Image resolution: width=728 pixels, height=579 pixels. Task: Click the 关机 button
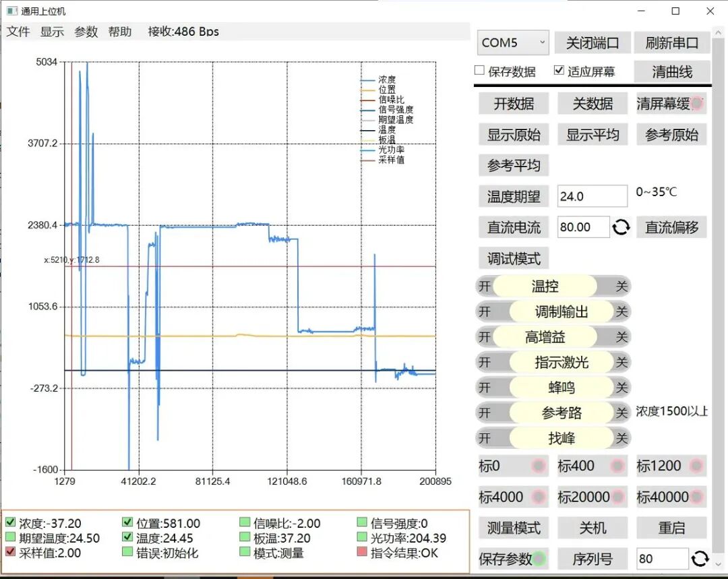click(593, 528)
